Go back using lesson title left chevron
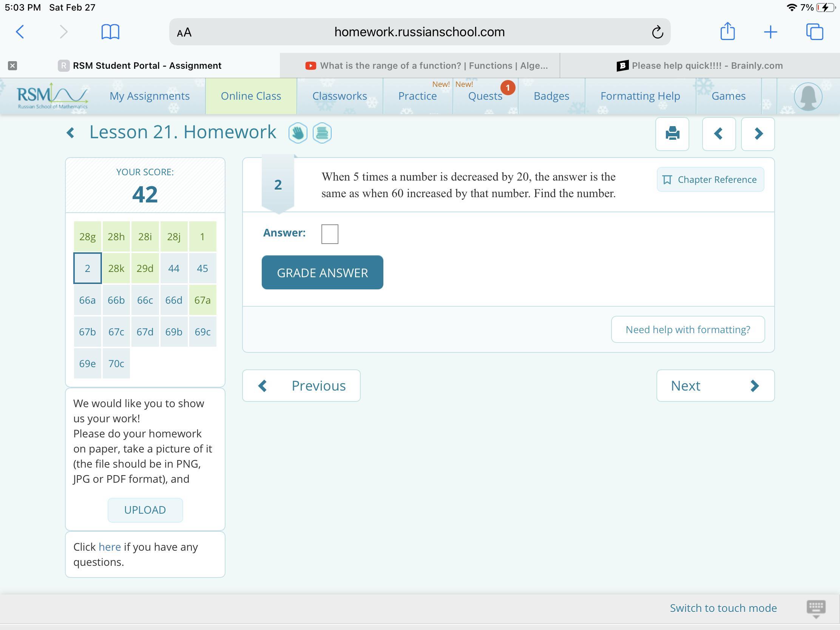 [71, 133]
